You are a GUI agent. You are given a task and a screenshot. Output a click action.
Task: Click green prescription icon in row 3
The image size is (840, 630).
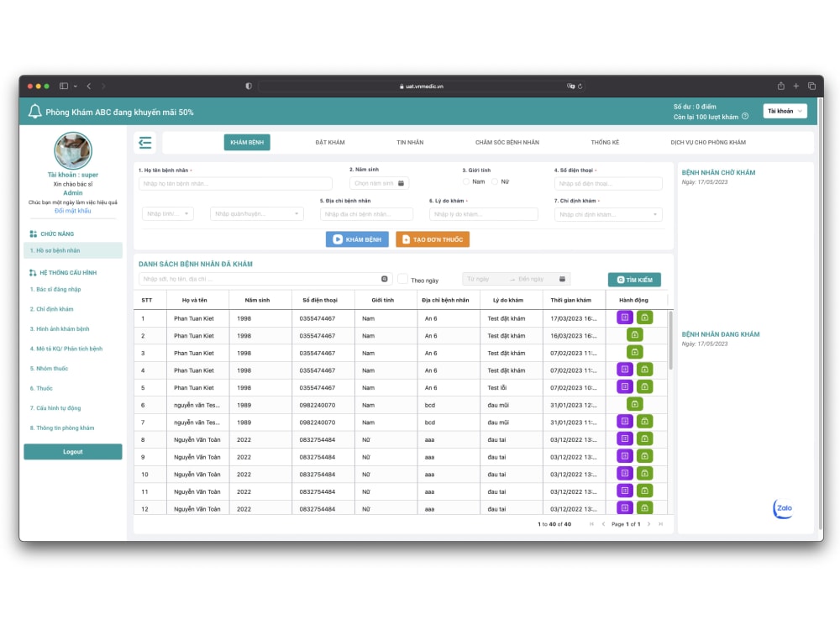coord(635,352)
